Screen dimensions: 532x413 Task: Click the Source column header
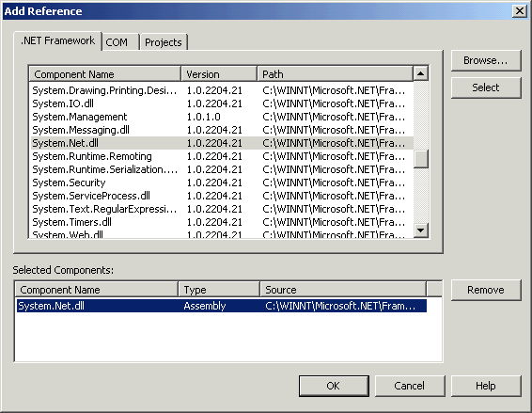[343, 290]
